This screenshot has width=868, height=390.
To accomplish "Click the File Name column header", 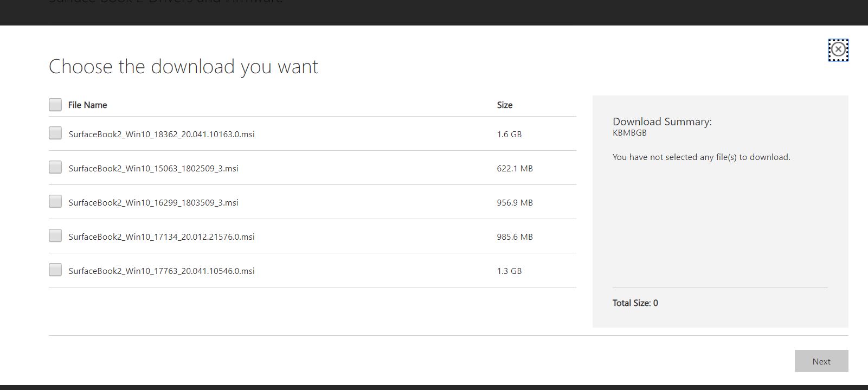I will 88,105.
